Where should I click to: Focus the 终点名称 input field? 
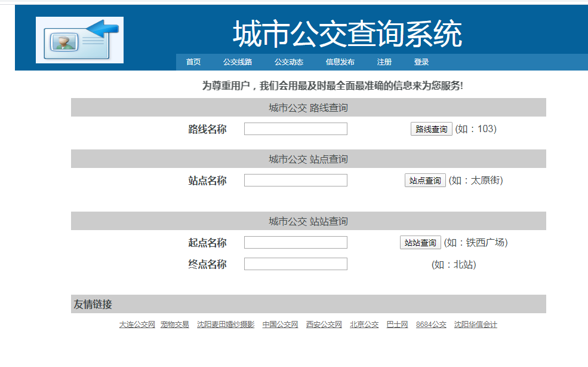[295, 264]
